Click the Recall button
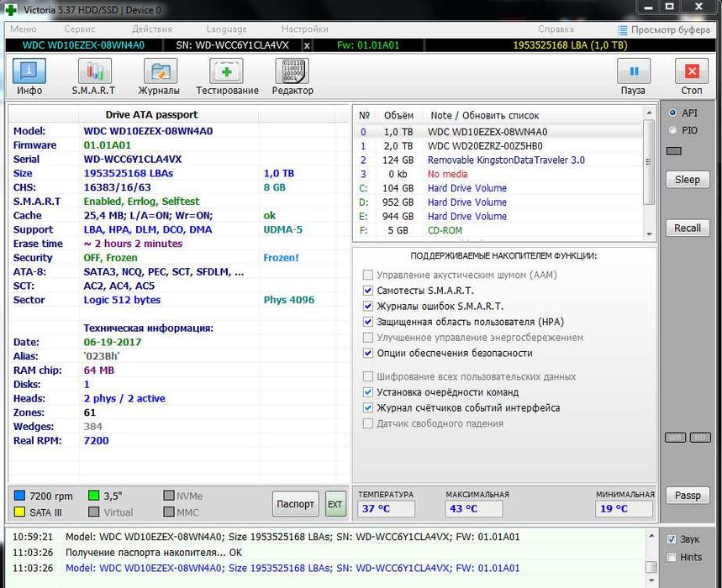The height and width of the screenshot is (588, 722). [x=687, y=228]
